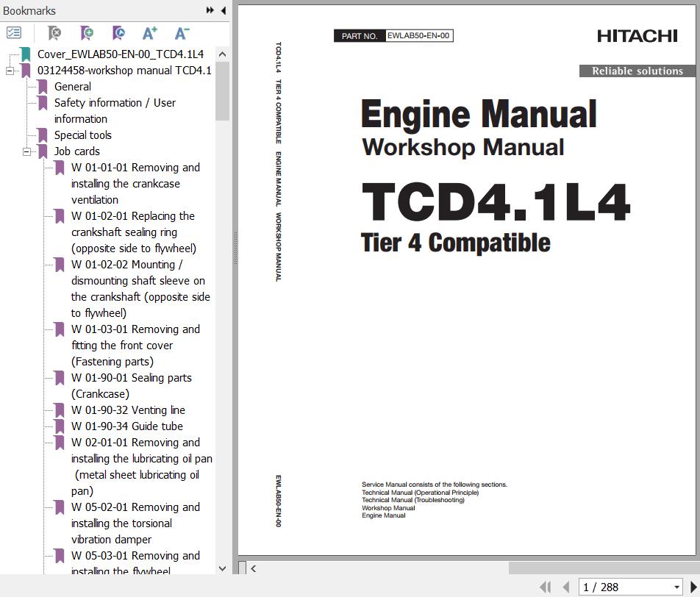Go to first page in navigation bar
This screenshot has width=700, height=597.
[546, 587]
